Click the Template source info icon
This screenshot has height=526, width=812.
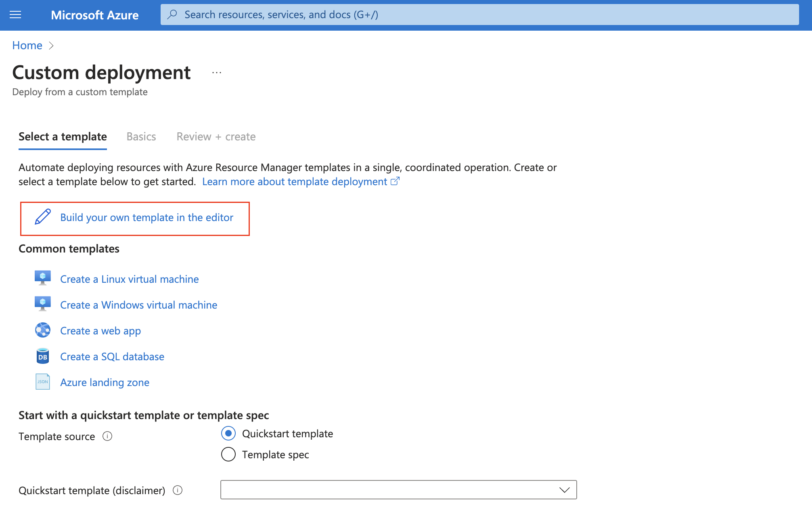[x=107, y=436]
